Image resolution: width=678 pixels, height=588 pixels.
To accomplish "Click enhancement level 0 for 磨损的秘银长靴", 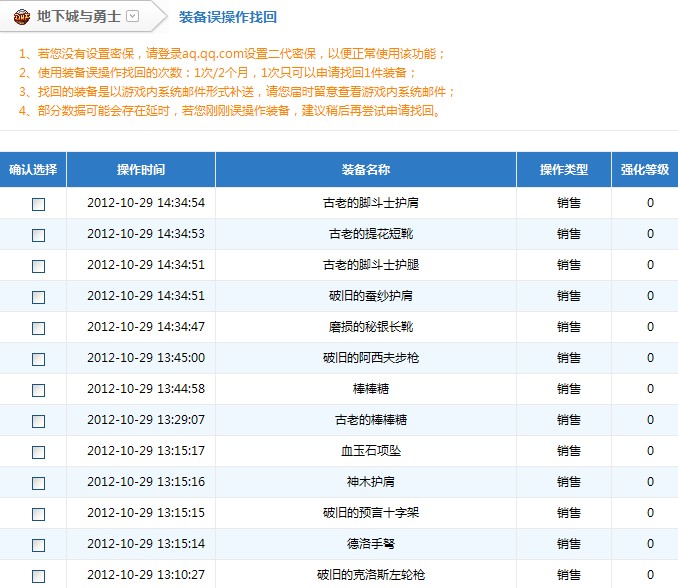I will [x=650, y=326].
